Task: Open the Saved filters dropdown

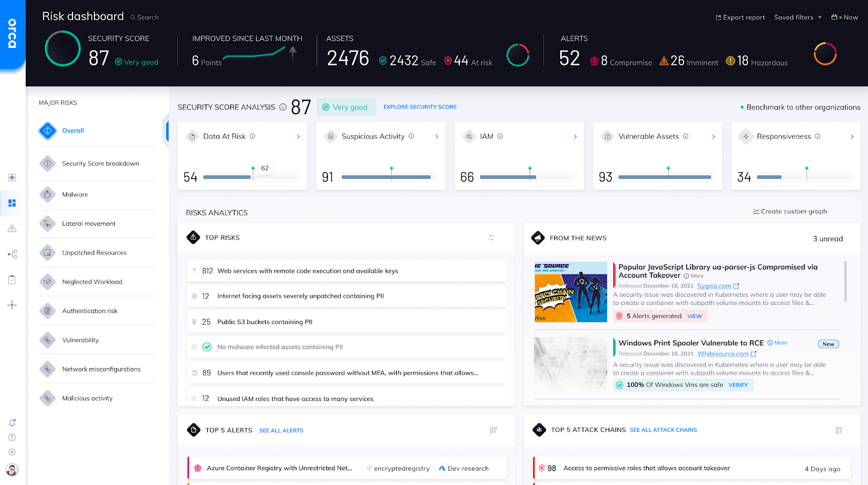Action: coord(798,17)
